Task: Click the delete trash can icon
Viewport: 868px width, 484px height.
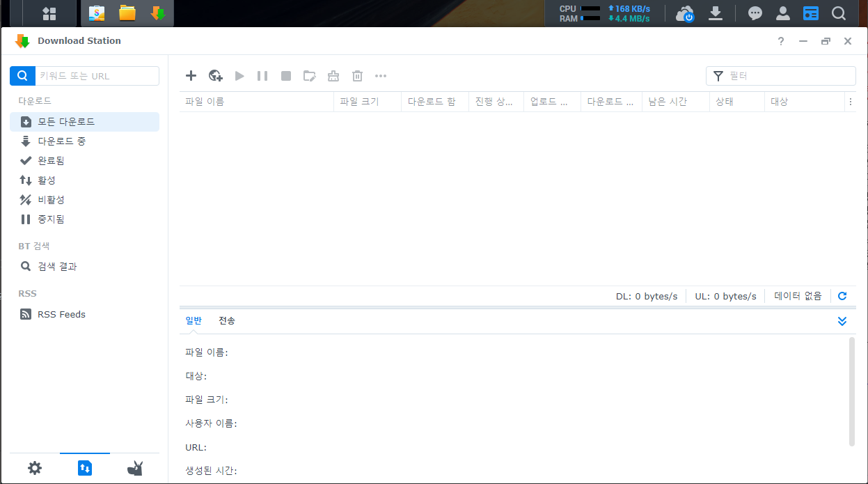Action: click(357, 76)
